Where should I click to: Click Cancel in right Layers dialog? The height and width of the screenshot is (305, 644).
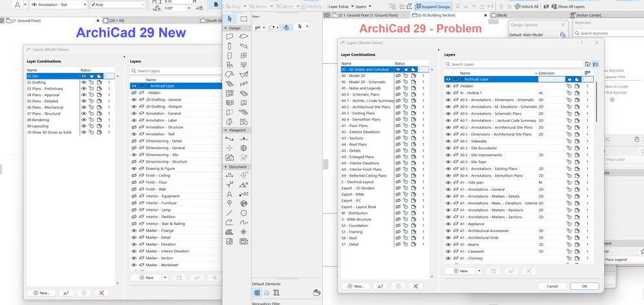point(552,286)
